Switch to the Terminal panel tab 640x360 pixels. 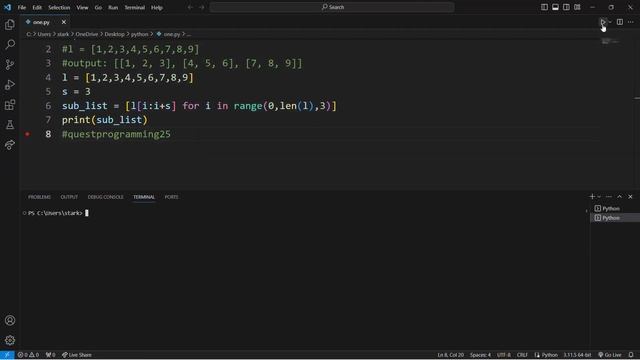tap(144, 197)
